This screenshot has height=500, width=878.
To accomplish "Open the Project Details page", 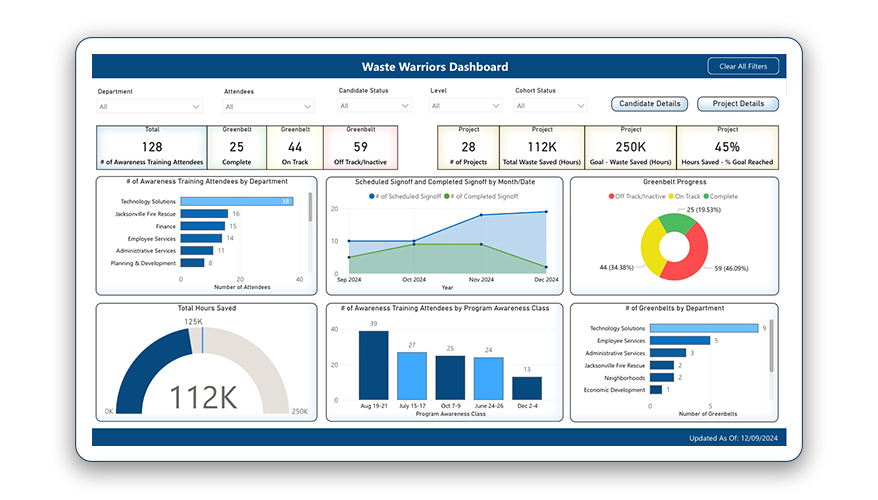I will 738,104.
